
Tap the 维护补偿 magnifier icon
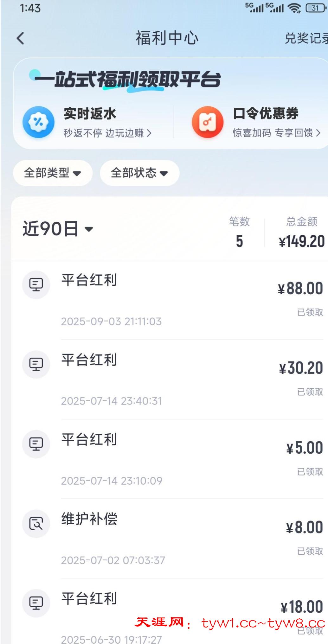click(x=36, y=523)
